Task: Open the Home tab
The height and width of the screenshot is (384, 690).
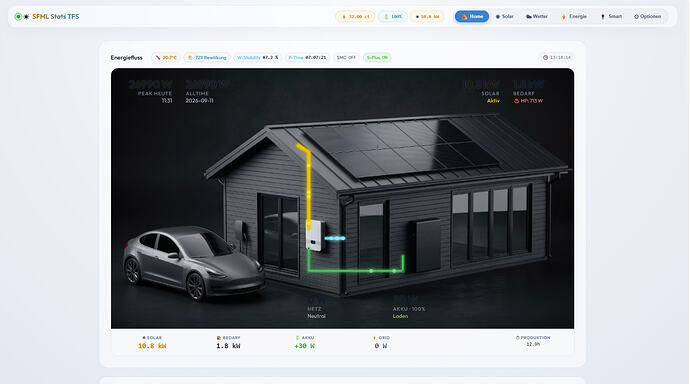Action: click(x=472, y=16)
